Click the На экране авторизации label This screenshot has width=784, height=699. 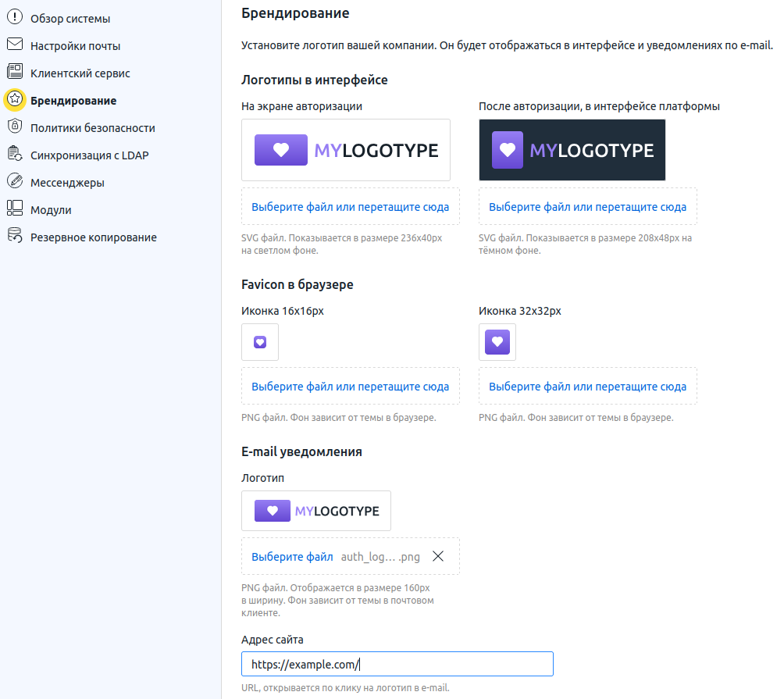click(301, 106)
